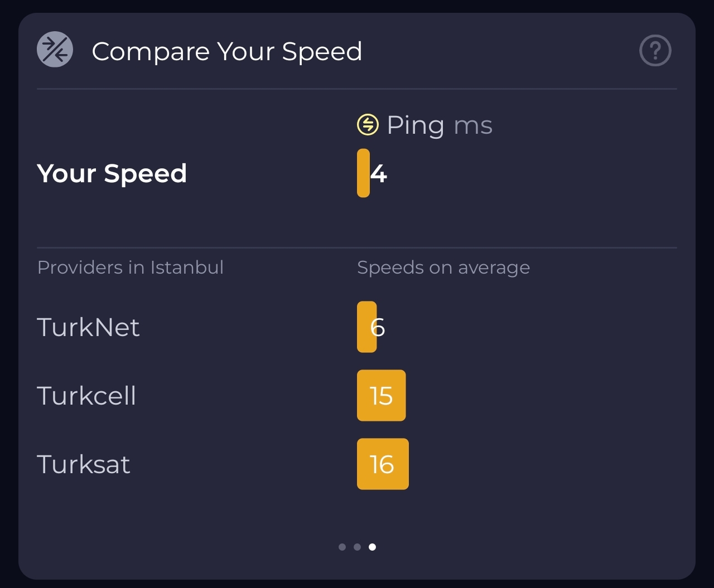Click the Compare Your Speed title
Viewport: 714px width, 588px height.
click(x=226, y=51)
